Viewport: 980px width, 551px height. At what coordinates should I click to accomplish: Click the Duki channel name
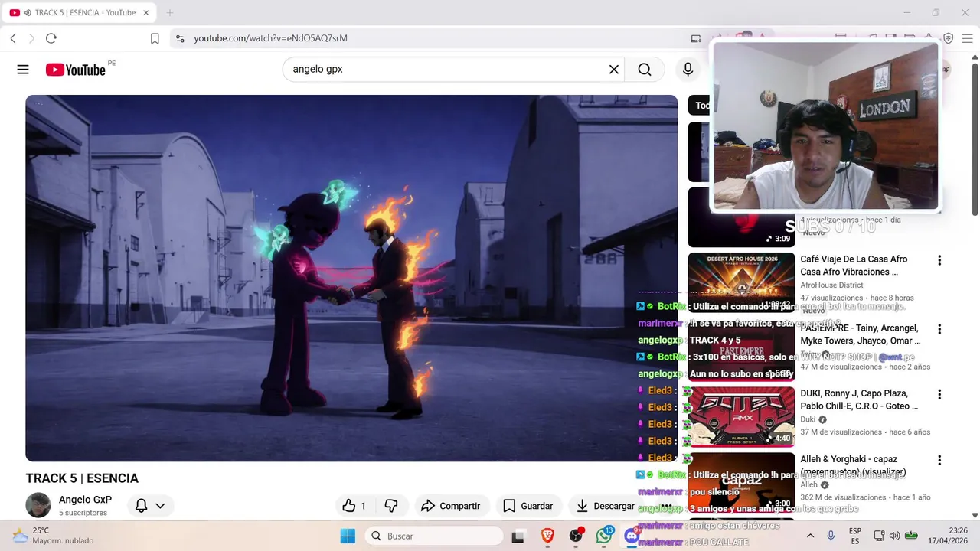(x=808, y=419)
